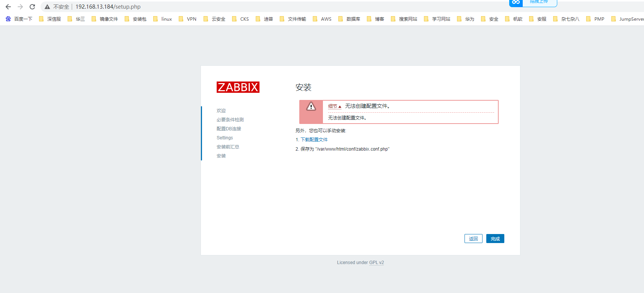
Task: Open the 搜索网站 bookmark folder
Action: 404,19
